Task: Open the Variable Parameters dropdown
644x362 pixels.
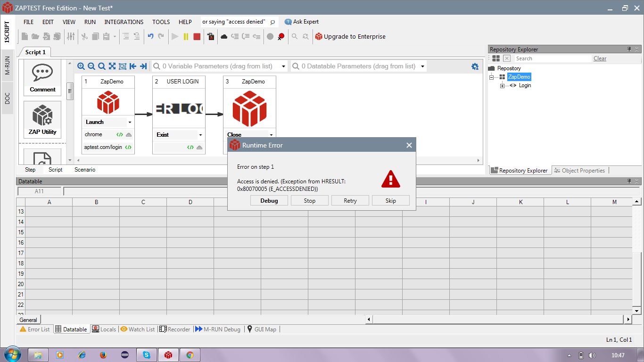Action: (x=283, y=66)
